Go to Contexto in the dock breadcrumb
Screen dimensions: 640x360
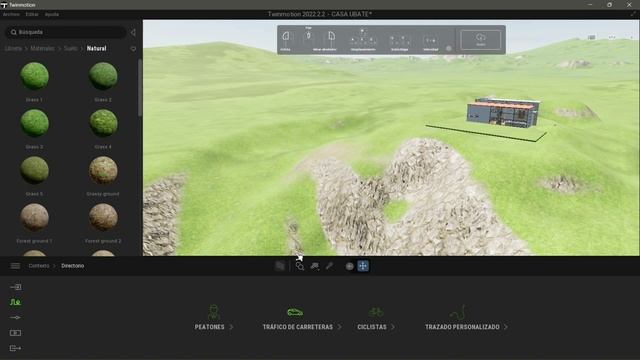point(39,266)
